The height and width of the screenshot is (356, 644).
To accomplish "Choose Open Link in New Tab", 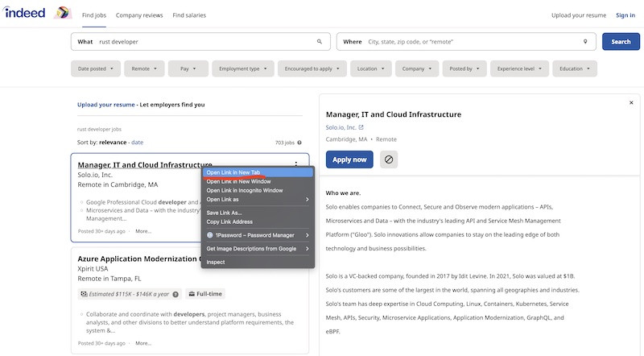I will click(x=258, y=172).
